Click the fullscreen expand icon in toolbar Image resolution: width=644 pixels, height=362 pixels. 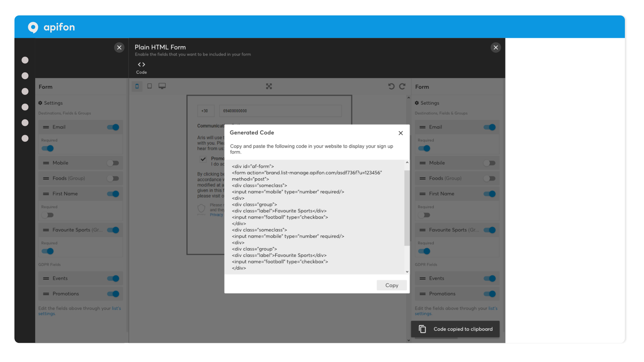point(269,86)
